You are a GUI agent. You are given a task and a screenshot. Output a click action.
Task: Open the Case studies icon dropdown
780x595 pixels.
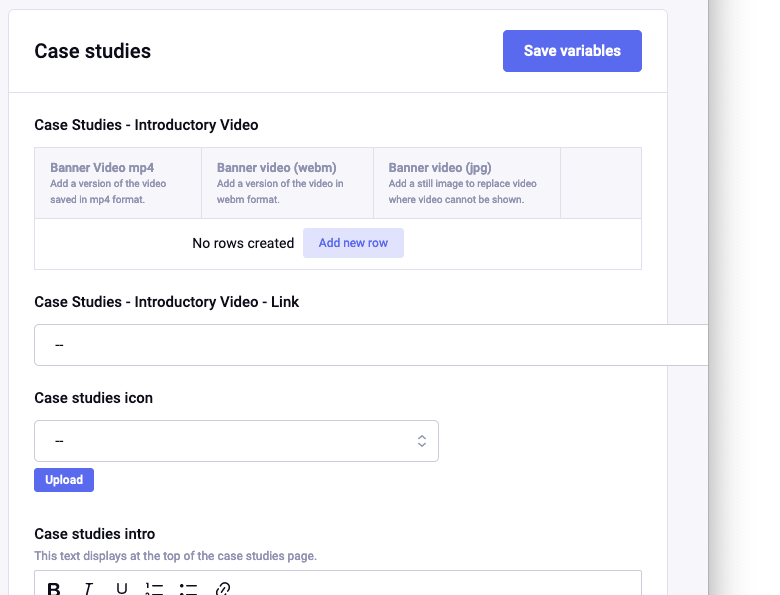point(236,441)
